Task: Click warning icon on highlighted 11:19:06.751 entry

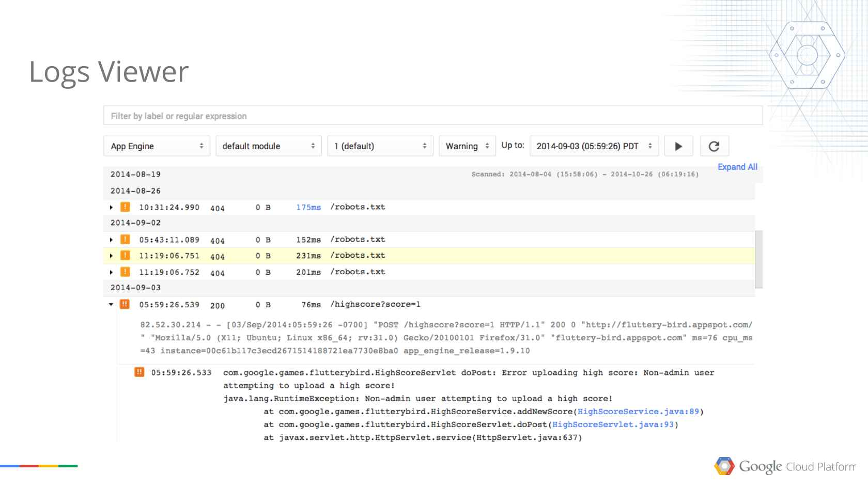Action: 125,256
